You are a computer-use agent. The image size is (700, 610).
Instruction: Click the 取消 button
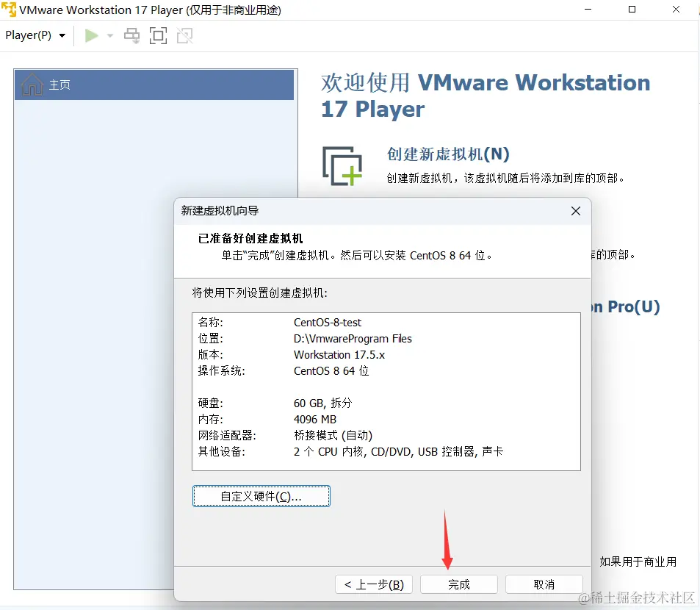544,584
